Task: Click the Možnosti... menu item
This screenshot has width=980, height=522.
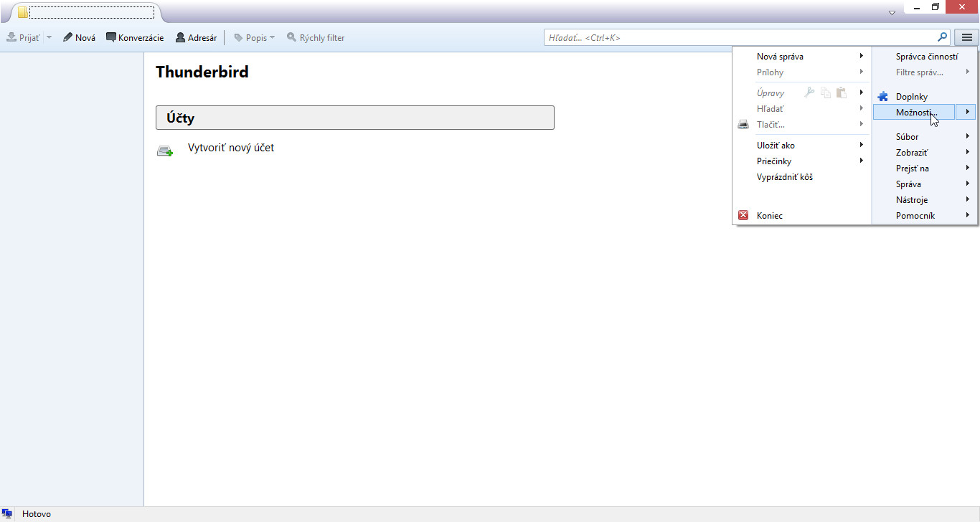Action: [x=915, y=112]
